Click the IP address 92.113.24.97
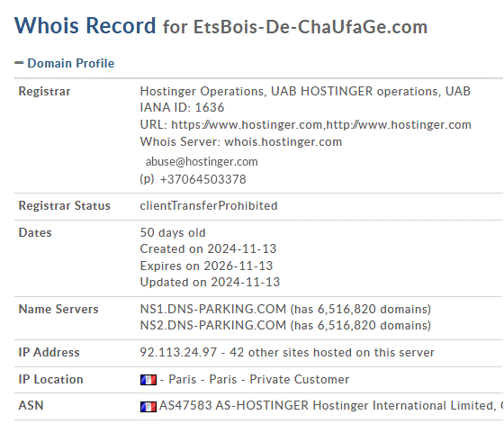This screenshot has width=504, height=424. pyautogui.click(x=178, y=352)
